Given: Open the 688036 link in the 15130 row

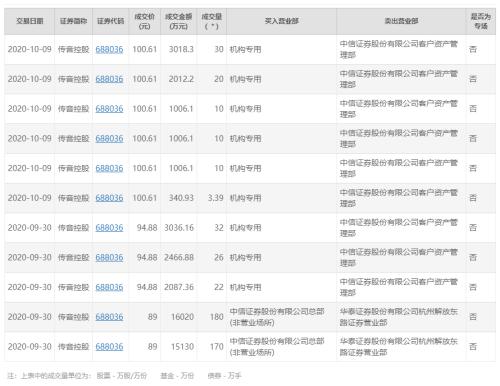Looking at the screenshot, I should [109, 347].
